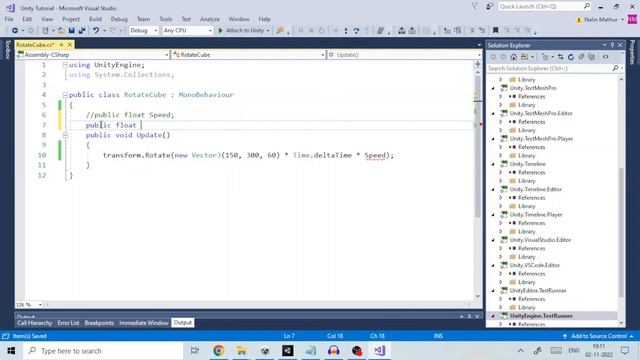Collapse the RotateCube class code block
Viewport: 640px width, 360px height.
[x=65, y=95]
